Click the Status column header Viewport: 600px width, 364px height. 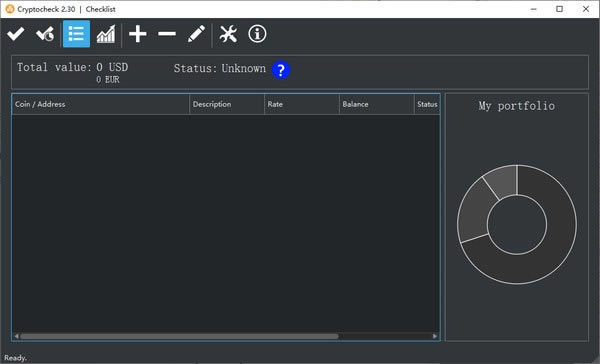tap(427, 104)
